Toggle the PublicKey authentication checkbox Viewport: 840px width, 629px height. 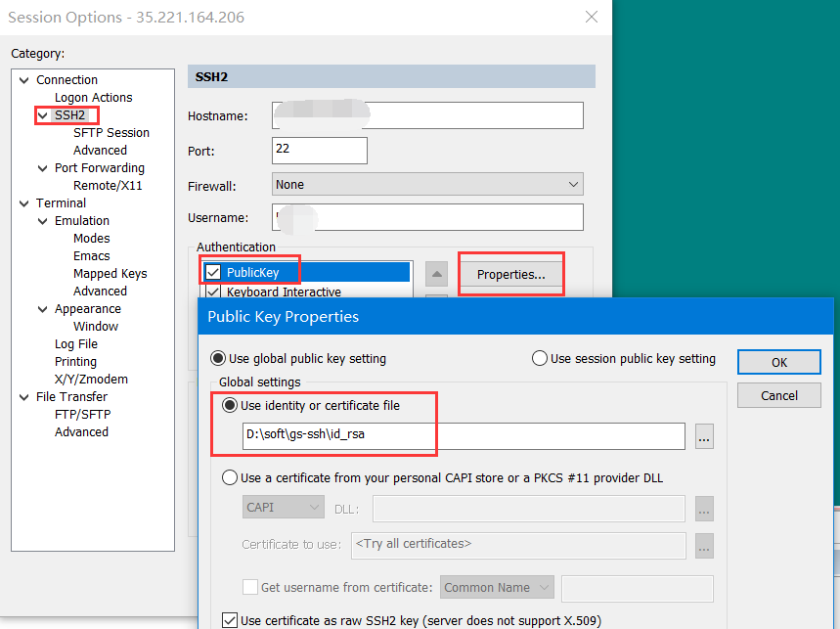coord(213,272)
